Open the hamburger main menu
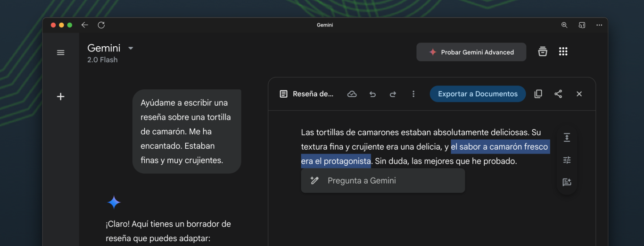The height and width of the screenshot is (246, 644). pyautogui.click(x=60, y=52)
